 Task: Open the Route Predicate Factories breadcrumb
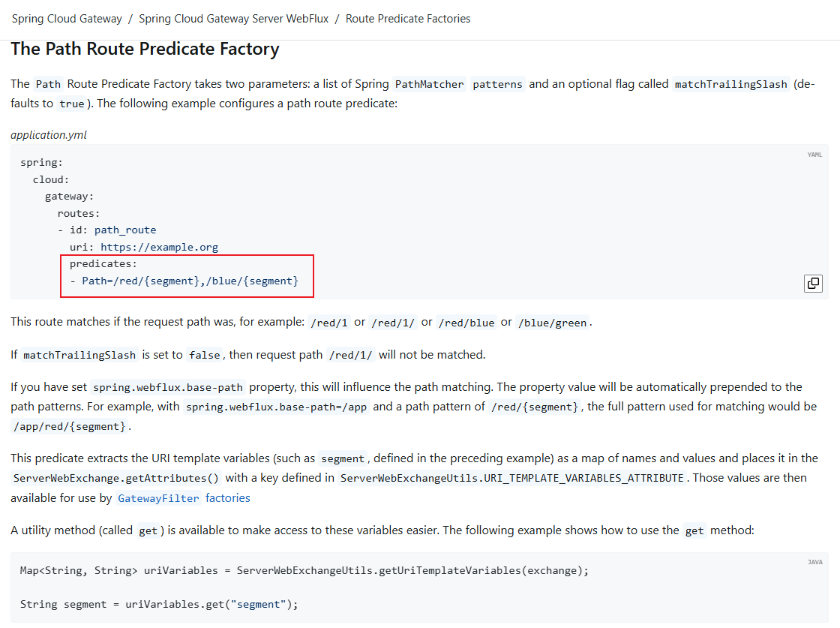click(x=408, y=19)
